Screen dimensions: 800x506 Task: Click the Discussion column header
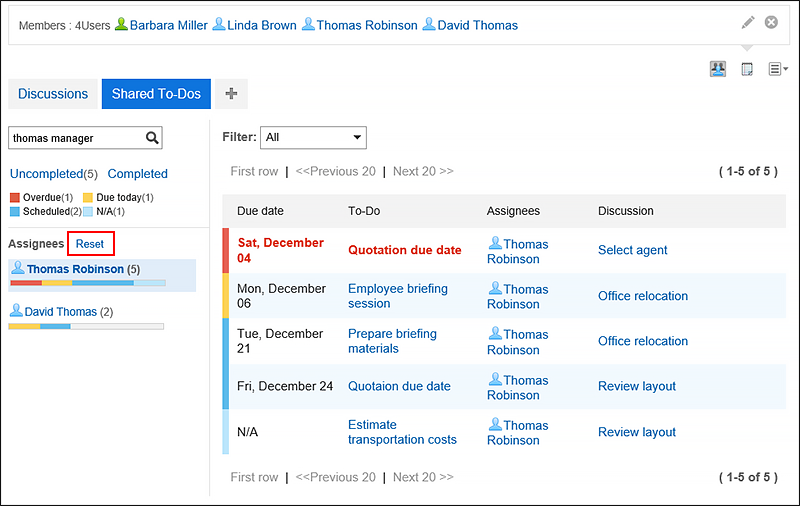626,211
